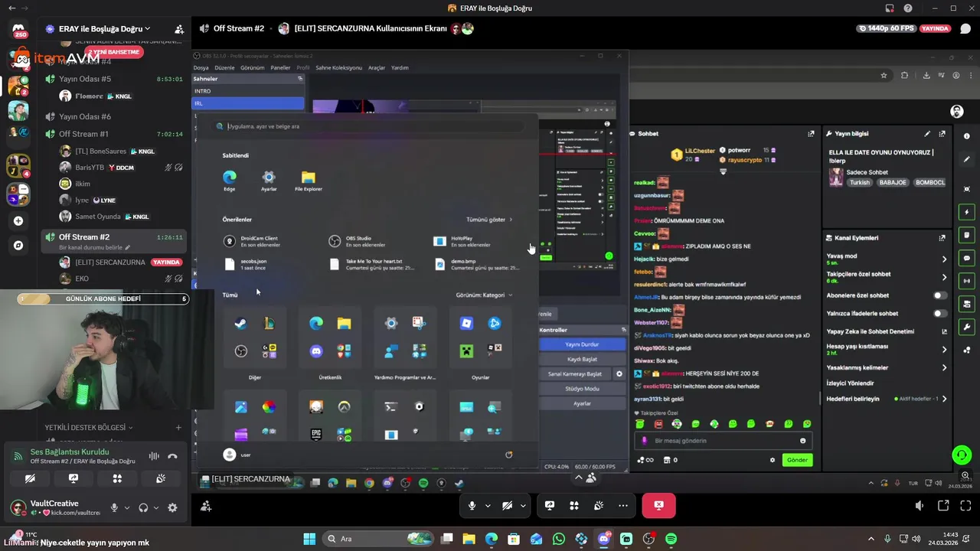Click 2 YENİ BAHSETME mentions pill
980x551 pixels.
point(115,52)
